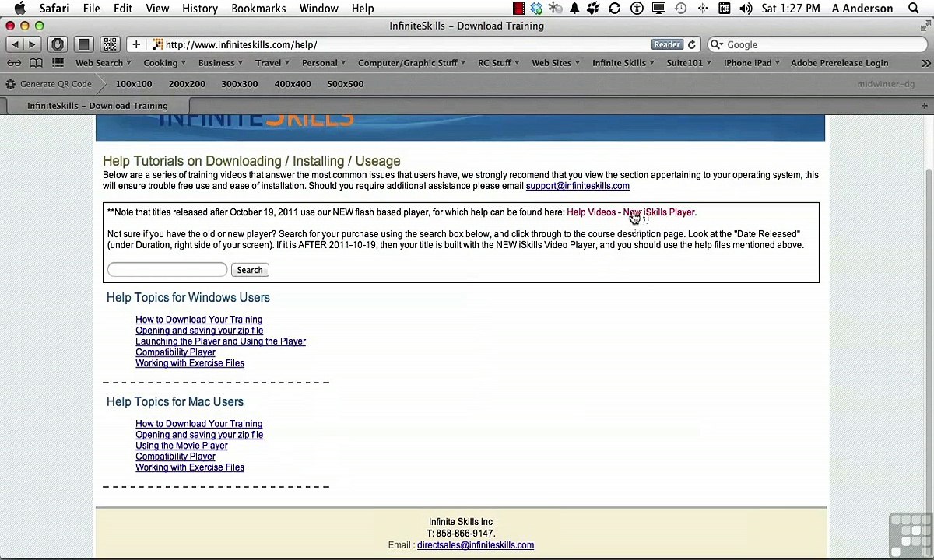Click the QR code toolbar icon
The width and height of the screenshot is (934, 560).
[x=110, y=44]
